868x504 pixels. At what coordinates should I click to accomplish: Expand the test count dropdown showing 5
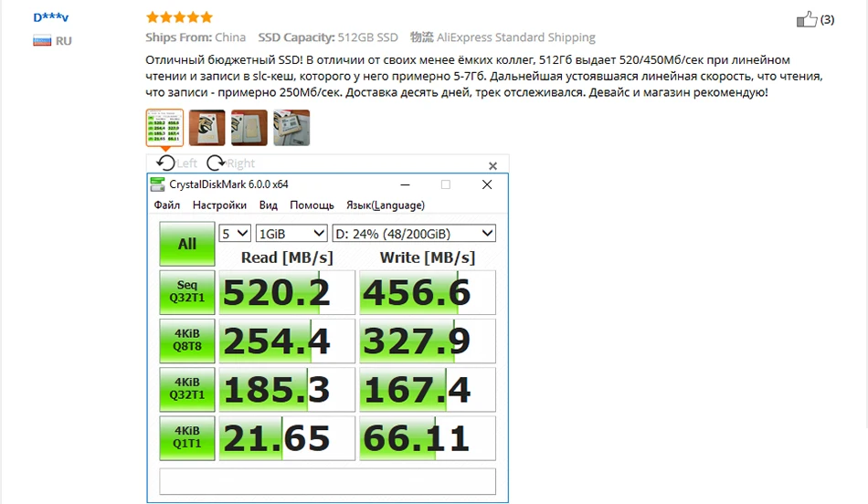(x=235, y=234)
